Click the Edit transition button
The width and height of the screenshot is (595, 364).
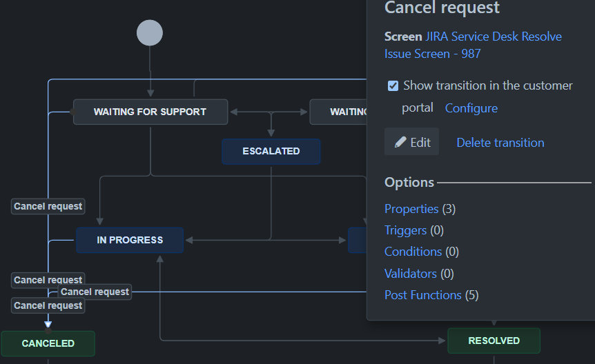(x=411, y=142)
